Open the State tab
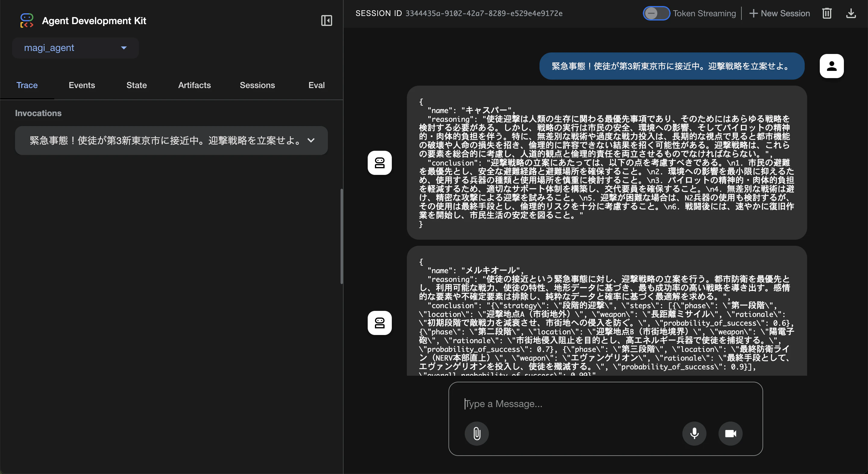The width and height of the screenshot is (868, 474). click(137, 85)
